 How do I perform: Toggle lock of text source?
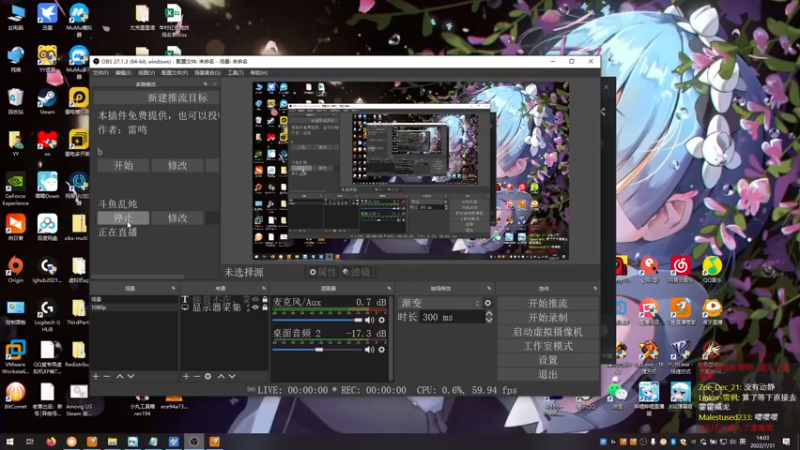coord(265,299)
